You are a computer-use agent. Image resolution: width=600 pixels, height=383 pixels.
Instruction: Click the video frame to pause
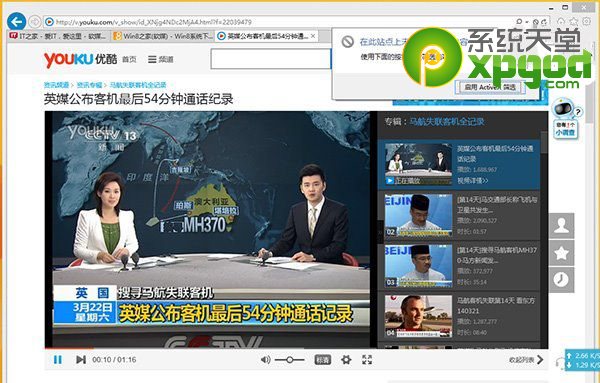[x=211, y=230]
